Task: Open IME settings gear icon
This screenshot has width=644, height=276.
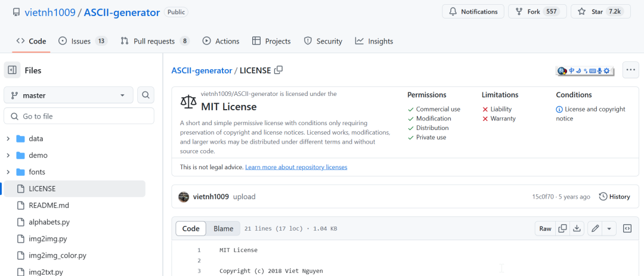Action: tap(606, 71)
